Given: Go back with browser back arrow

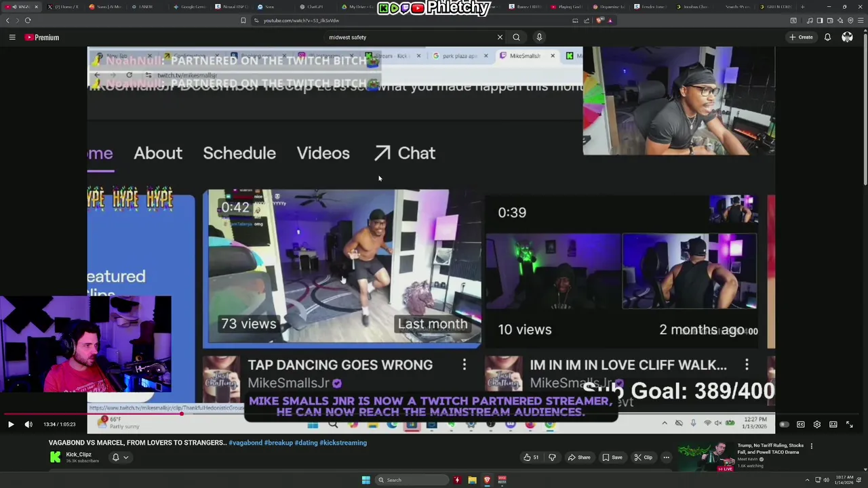Looking at the screenshot, I should (7, 20).
